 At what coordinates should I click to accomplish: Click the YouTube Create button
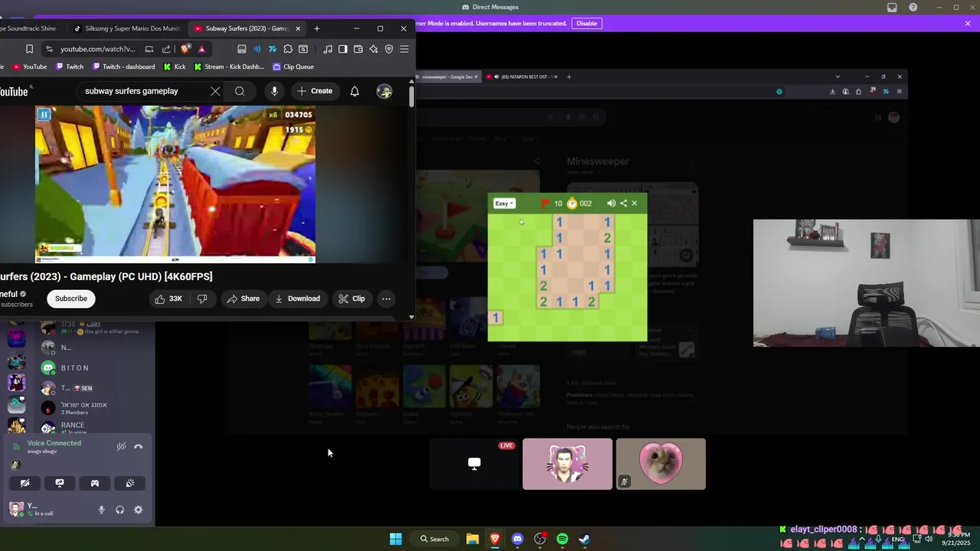(x=315, y=91)
